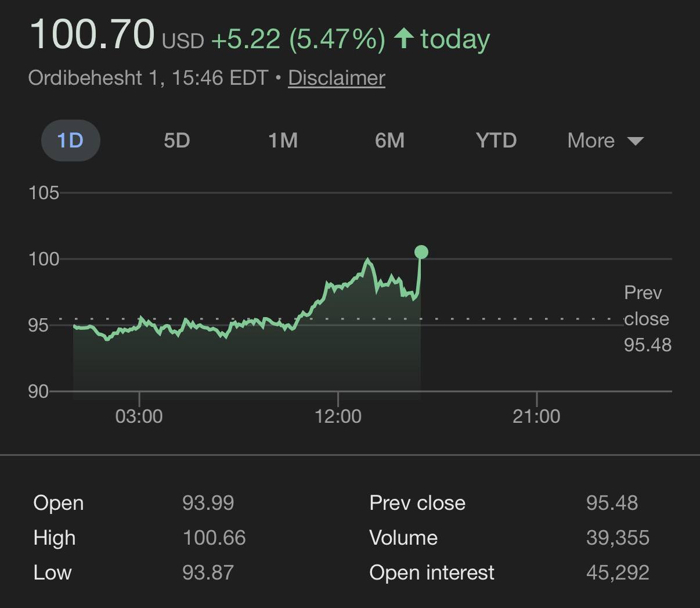Viewport: 700px width, 608px height.
Task: Click the 03:00 time axis marker
Action: point(139,416)
